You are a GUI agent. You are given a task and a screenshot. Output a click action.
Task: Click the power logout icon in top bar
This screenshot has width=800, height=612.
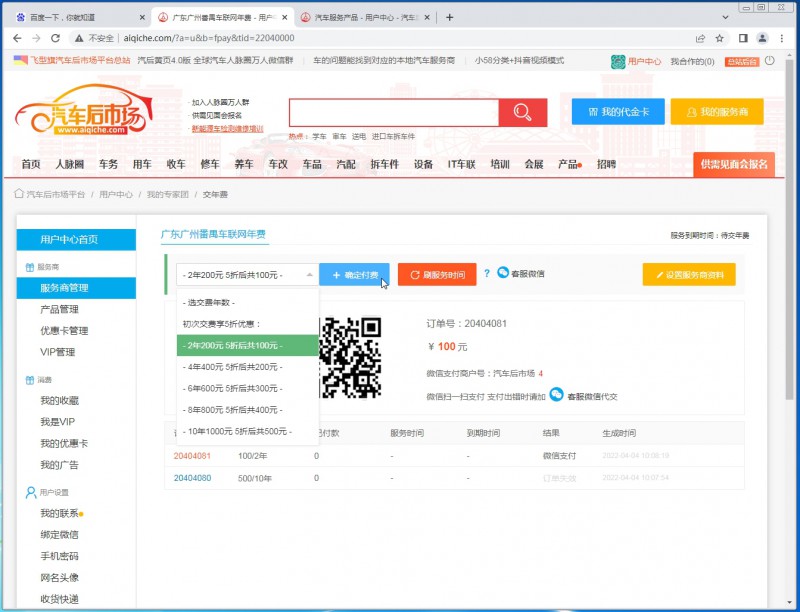tap(769, 61)
